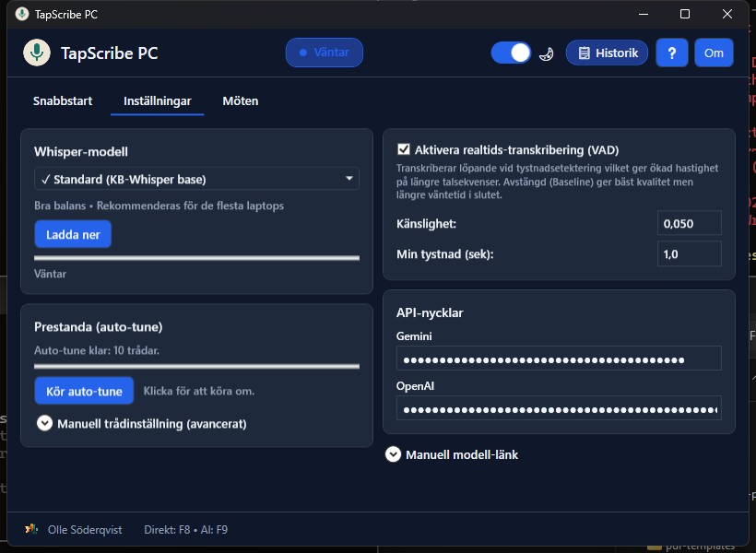Click the Min tystnad (sek) field
The image size is (756, 553).
689,253
